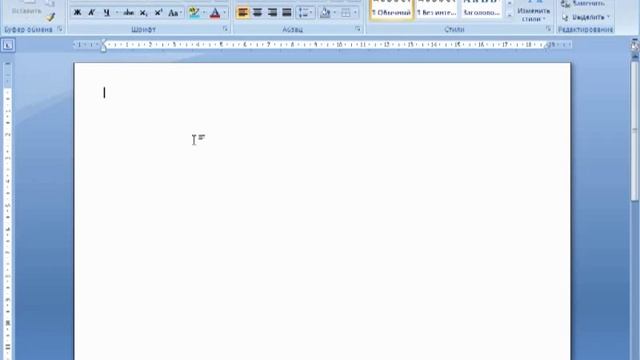Align text to the right
This screenshot has height=360, width=640.
click(272, 13)
